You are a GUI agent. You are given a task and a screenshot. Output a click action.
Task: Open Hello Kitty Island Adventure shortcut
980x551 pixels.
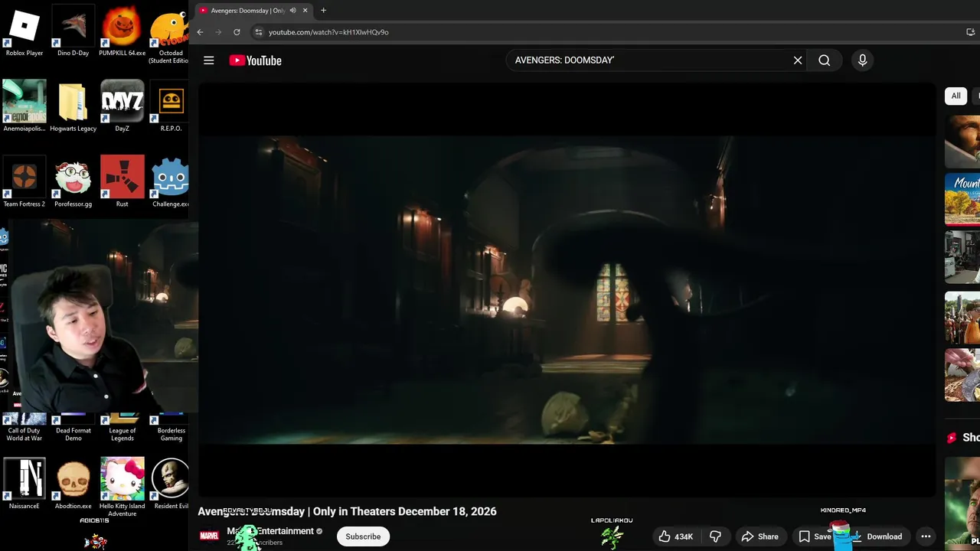tap(122, 487)
